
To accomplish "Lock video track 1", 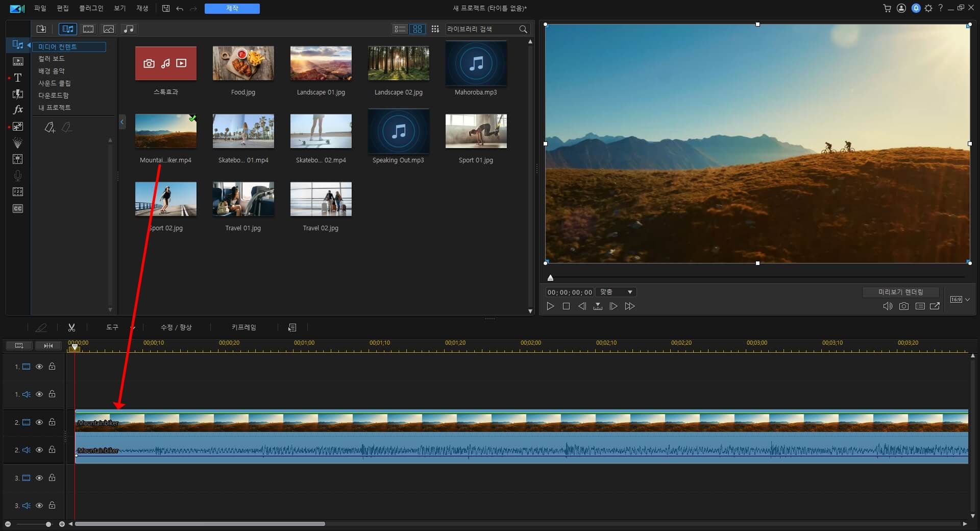I will pos(52,366).
